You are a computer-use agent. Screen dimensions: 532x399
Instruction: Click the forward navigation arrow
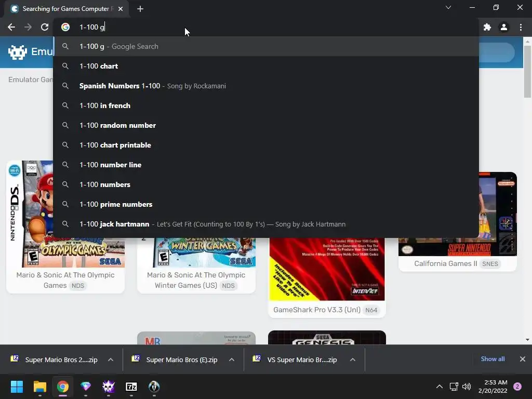point(28,27)
